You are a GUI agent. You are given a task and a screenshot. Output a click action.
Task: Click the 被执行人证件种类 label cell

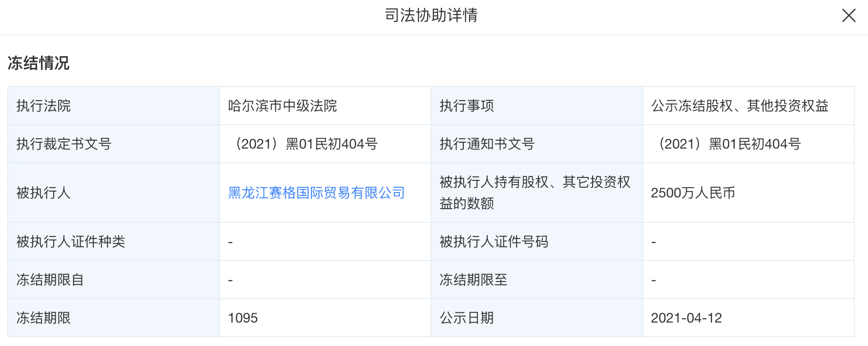[71, 242]
